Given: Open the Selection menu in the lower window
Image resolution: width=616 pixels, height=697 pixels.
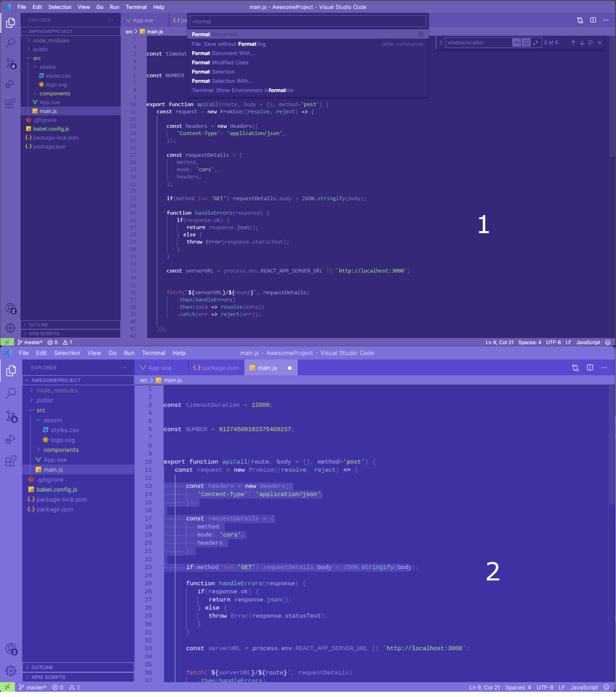Looking at the screenshot, I should point(67,353).
